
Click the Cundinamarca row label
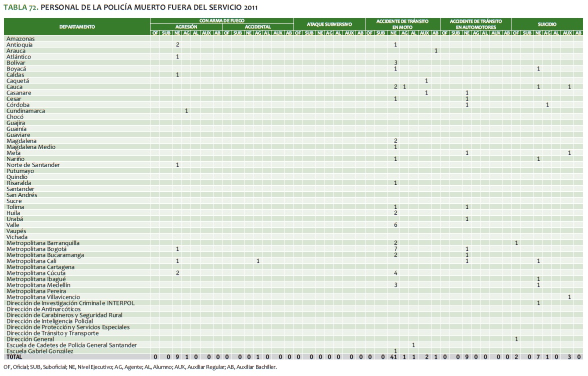(x=25, y=111)
